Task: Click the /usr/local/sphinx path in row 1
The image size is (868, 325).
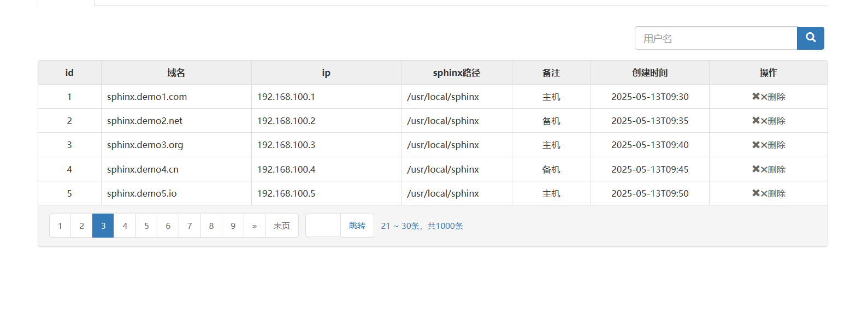Action: pyautogui.click(x=443, y=97)
